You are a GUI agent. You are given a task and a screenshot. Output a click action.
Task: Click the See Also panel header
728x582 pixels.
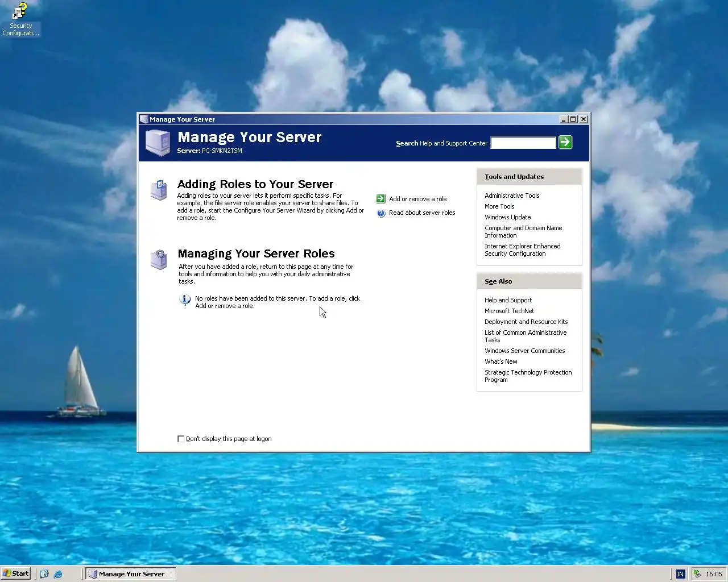(530, 281)
